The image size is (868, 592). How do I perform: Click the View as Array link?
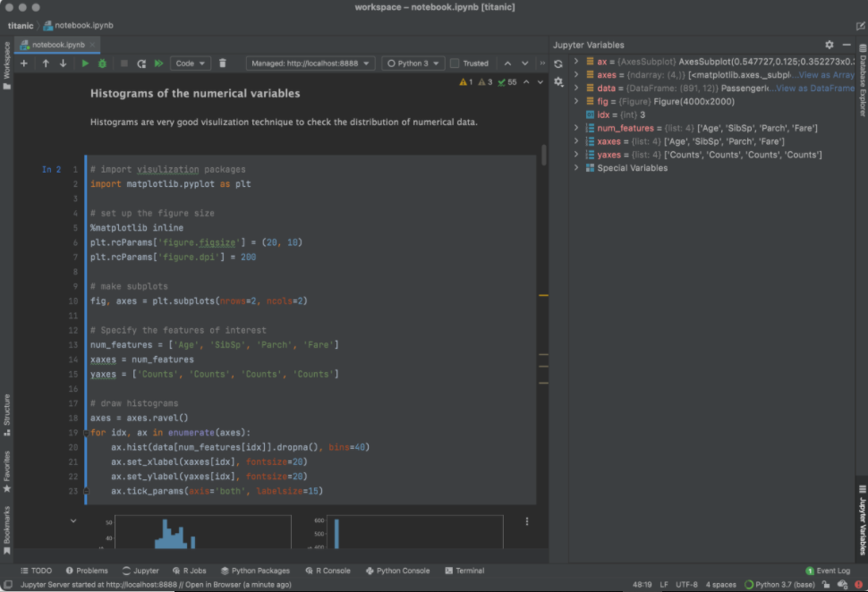click(826, 75)
